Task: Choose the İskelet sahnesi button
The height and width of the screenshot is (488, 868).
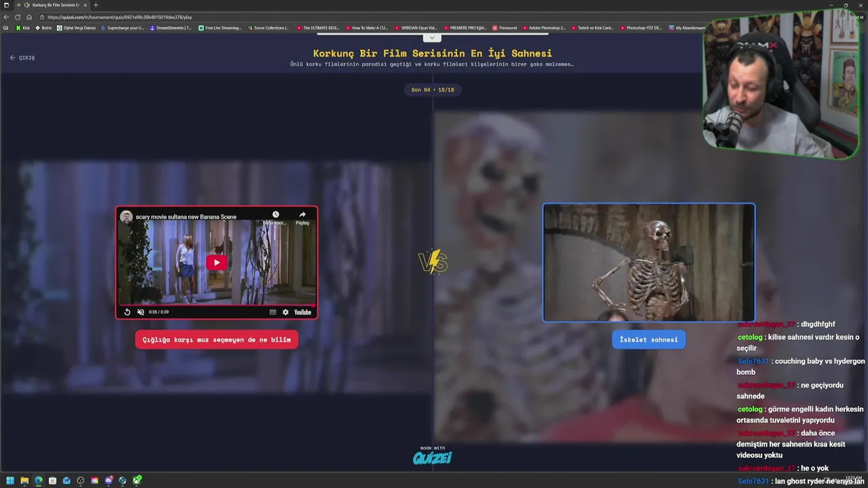Action: pyautogui.click(x=648, y=340)
